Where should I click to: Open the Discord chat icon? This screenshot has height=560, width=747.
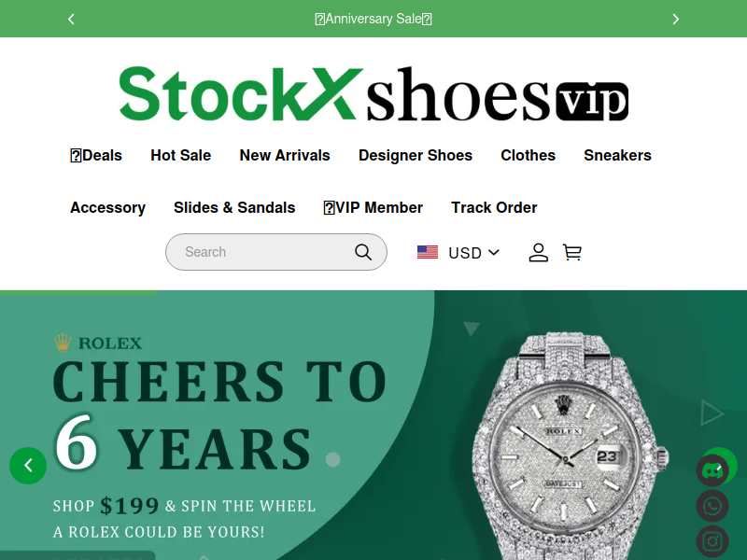[712, 471]
